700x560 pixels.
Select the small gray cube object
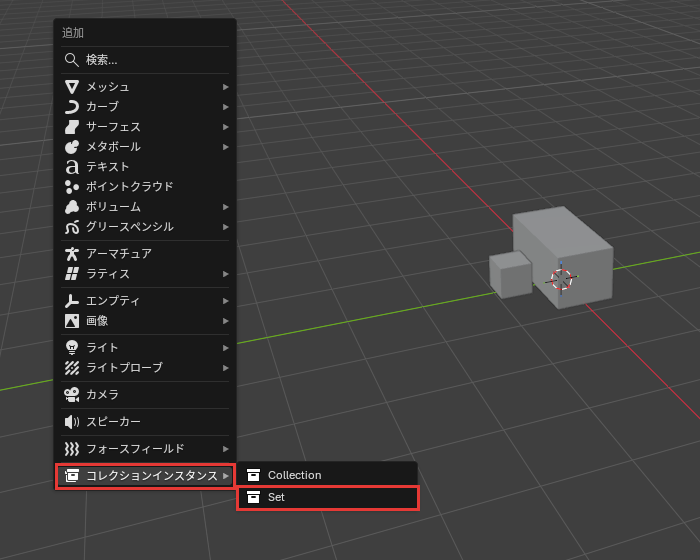click(x=511, y=276)
